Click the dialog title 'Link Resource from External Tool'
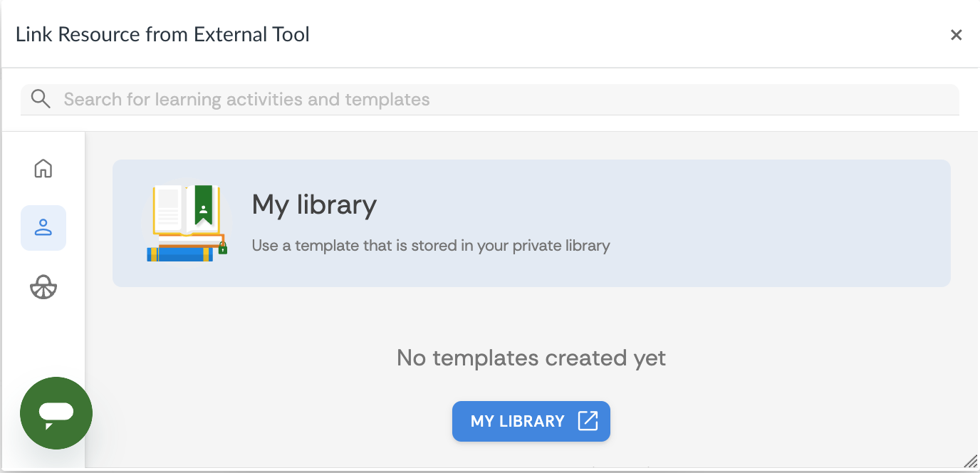 [162, 34]
